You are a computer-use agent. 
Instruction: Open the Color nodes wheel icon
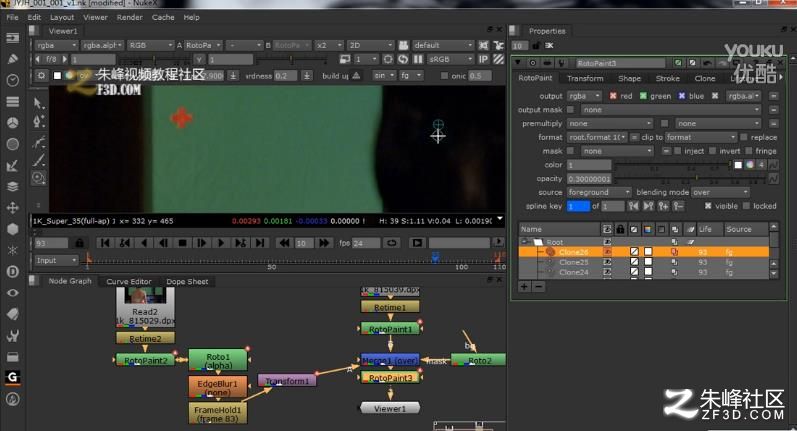coord(13,123)
